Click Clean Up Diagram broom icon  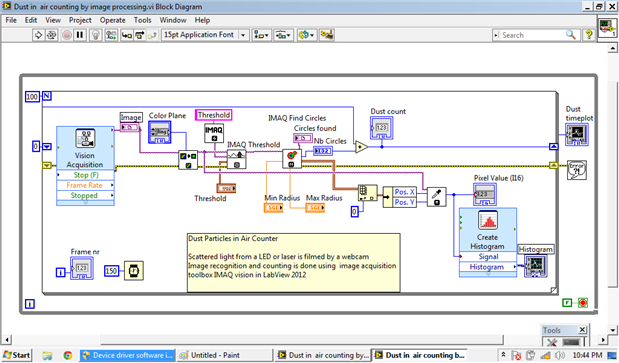click(327, 35)
